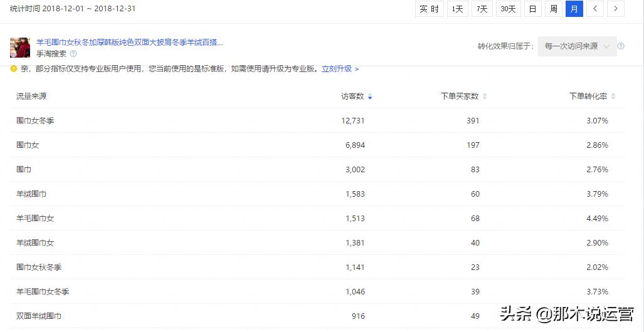The width and height of the screenshot is (644, 332).
Task: Go to the previous period arrow
Action: point(594,9)
